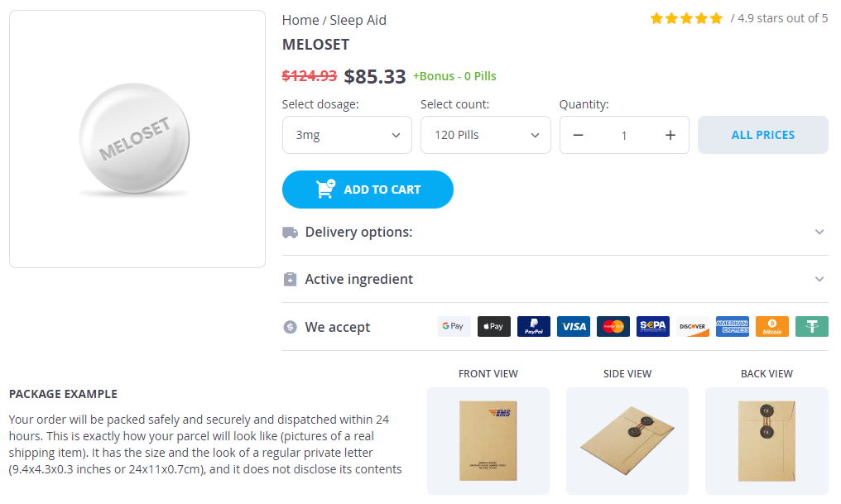The height and width of the screenshot is (504, 841).
Task: Decrease quantity with minus button
Action: click(578, 135)
